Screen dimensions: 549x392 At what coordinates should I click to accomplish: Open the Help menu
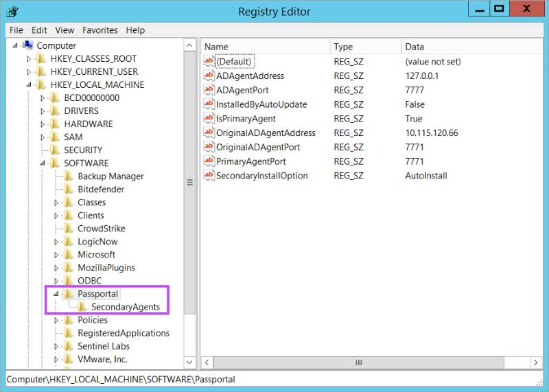coord(135,30)
